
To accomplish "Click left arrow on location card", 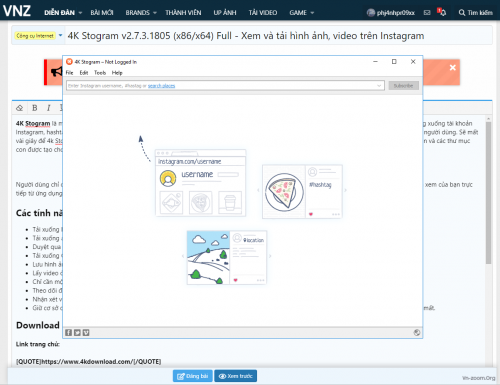I will click(183, 256).
